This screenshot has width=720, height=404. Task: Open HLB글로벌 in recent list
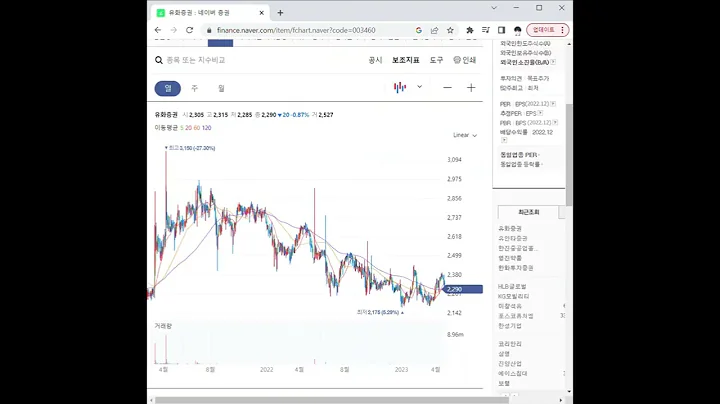pyautogui.click(x=512, y=286)
